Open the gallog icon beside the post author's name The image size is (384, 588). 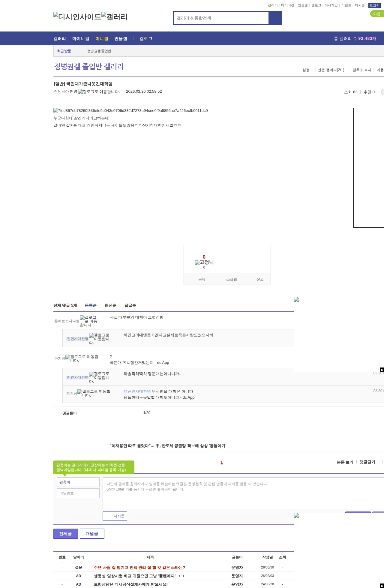[x=99, y=91]
